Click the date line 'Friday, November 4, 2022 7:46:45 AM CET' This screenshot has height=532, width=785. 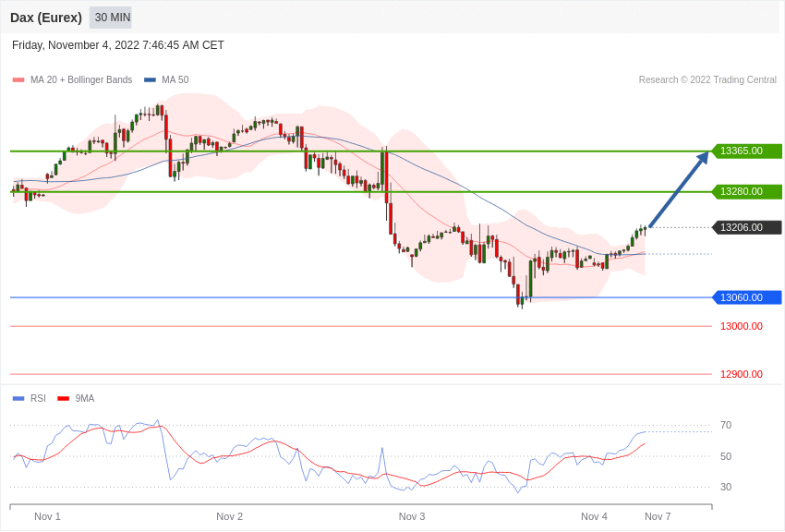(x=117, y=45)
